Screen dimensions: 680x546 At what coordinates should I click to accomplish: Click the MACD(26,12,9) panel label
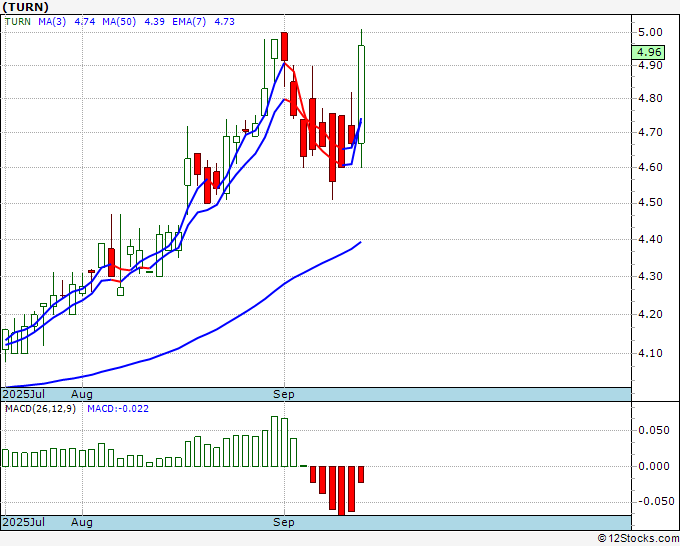point(40,409)
